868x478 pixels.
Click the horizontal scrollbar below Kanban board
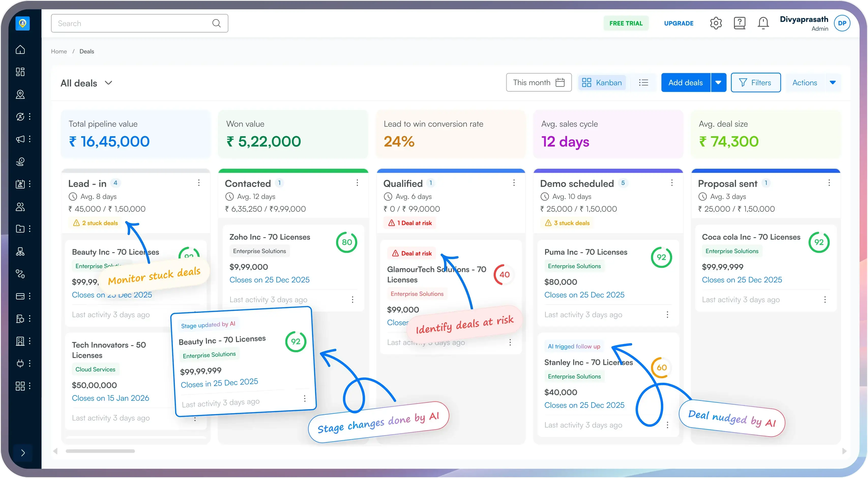[100, 451]
